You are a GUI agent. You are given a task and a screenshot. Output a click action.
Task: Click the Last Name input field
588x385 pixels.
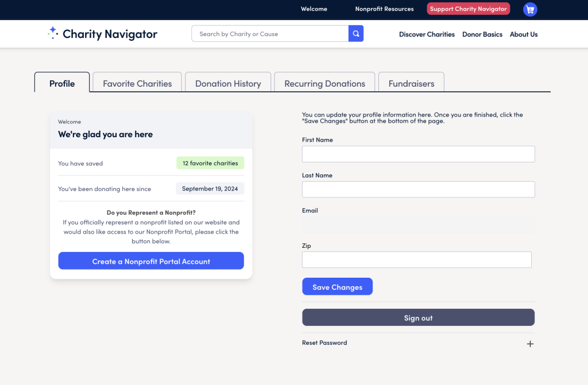click(418, 190)
